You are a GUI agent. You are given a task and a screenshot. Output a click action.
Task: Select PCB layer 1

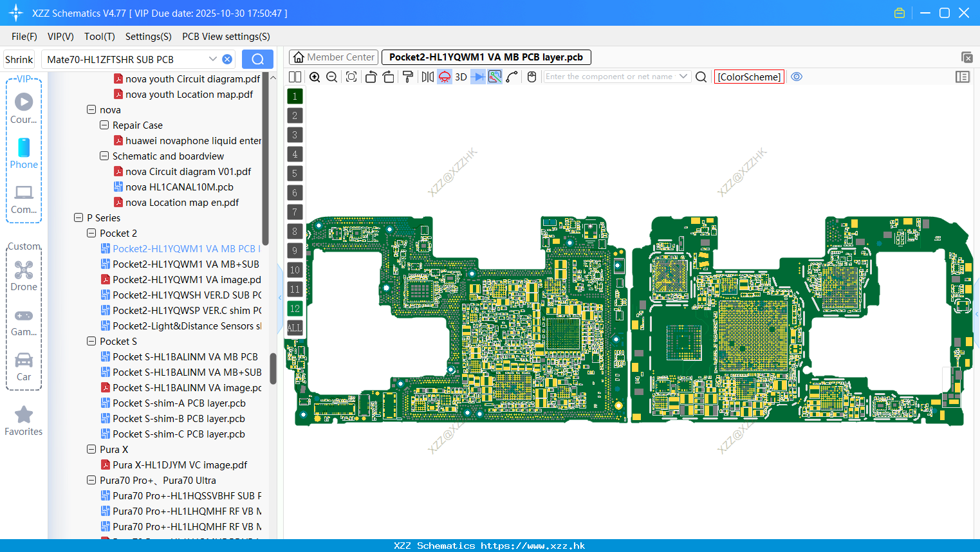[295, 96]
